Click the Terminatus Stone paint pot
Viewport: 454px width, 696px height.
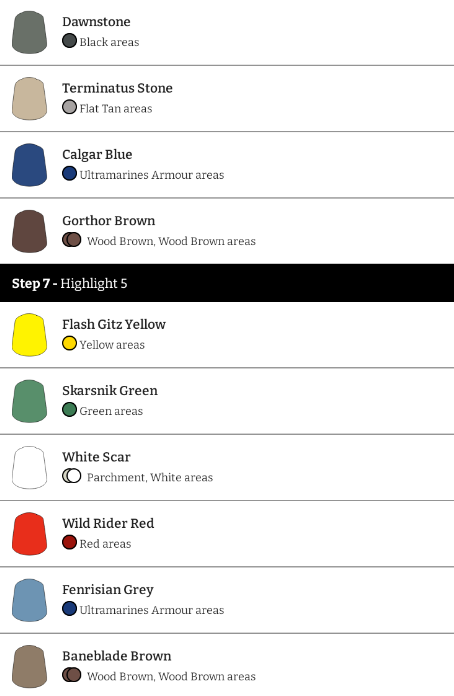29,99
